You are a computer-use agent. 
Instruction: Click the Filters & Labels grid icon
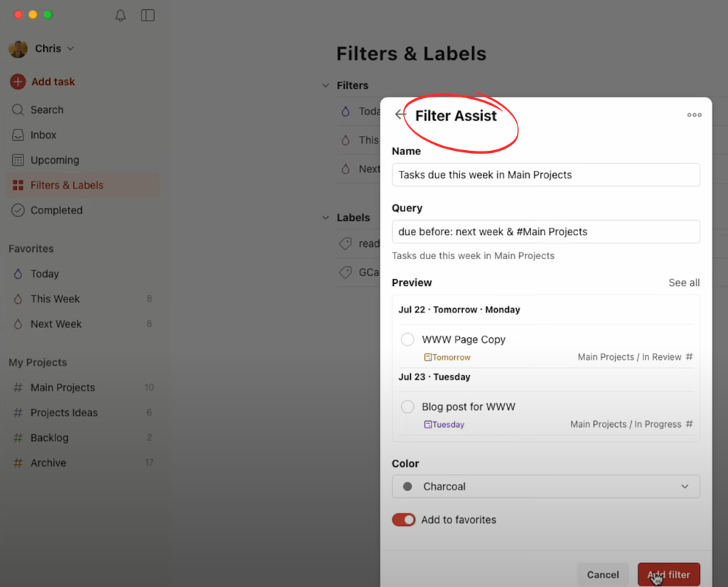click(x=18, y=185)
